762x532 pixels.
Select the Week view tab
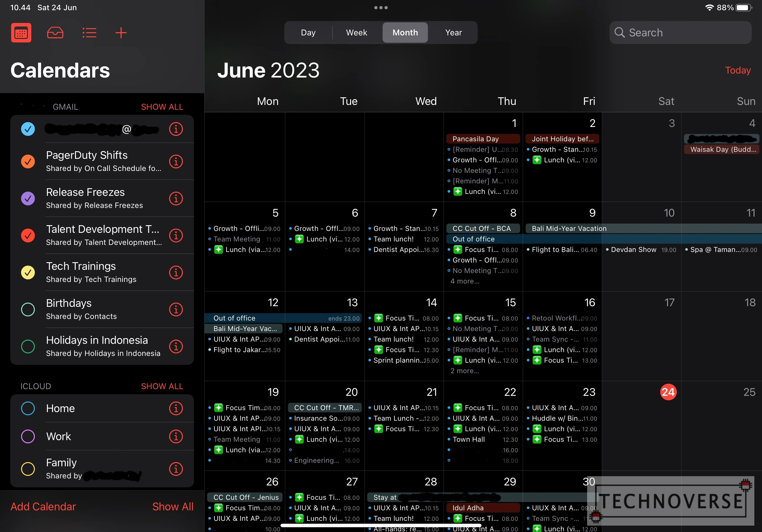click(x=357, y=33)
